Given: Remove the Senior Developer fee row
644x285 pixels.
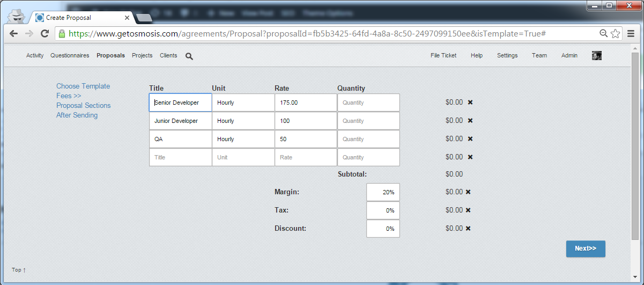Looking at the screenshot, I should (470, 103).
